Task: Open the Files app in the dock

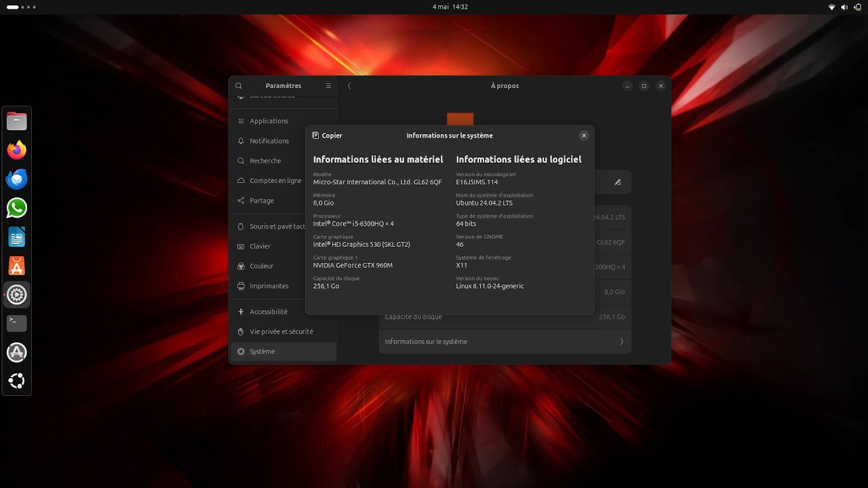Action: coord(17,121)
